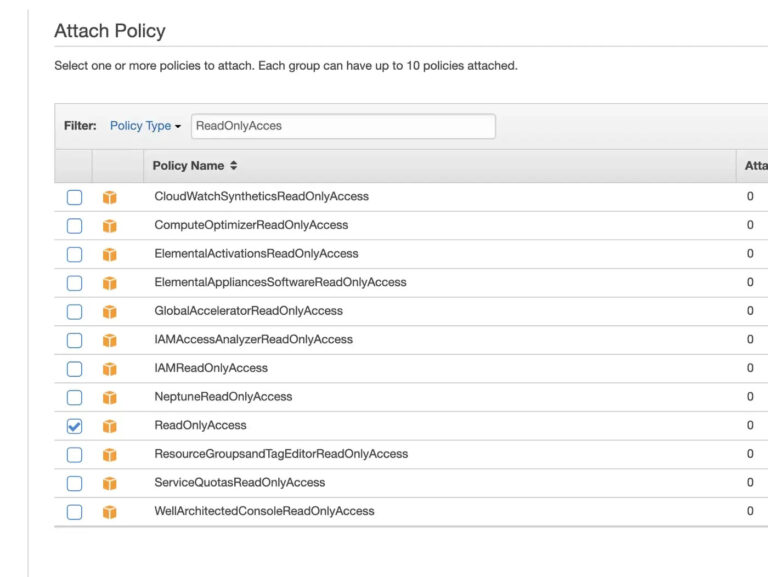The width and height of the screenshot is (768, 577).
Task: Click the cube icon beside ServiceQuotasReadOnlyAccess
Action: point(110,483)
